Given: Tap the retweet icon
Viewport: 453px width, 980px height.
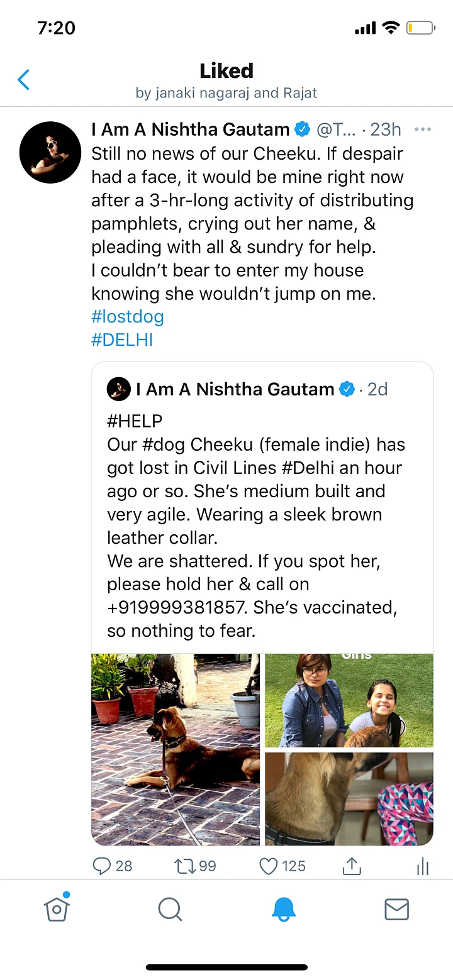Looking at the screenshot, I should pyautogui.click(x=185, y=866).
